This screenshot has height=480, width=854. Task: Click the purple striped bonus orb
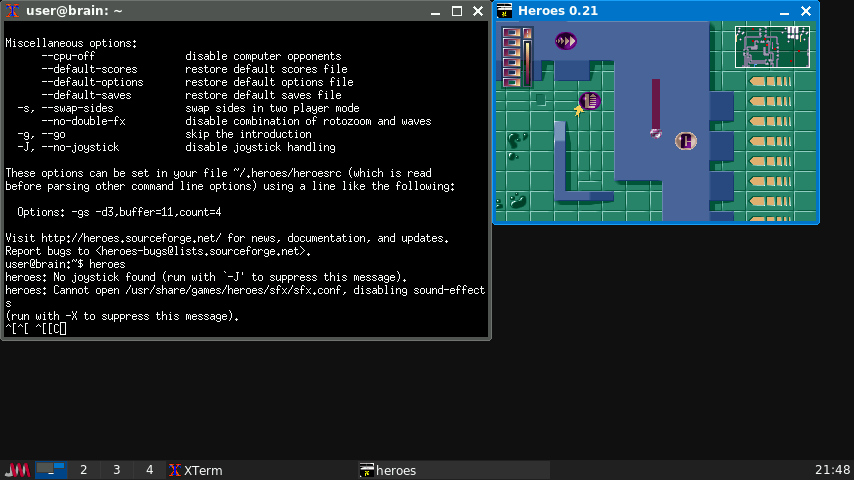(590, 100)
